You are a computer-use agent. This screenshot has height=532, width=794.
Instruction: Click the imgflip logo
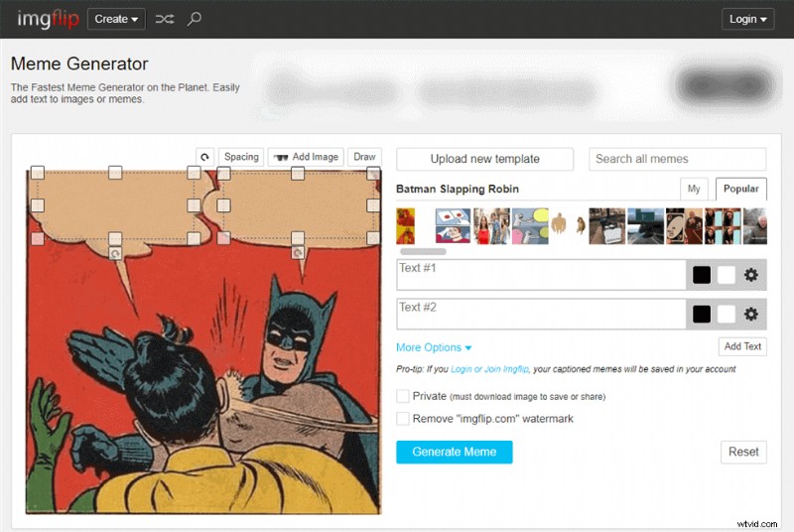pos(48,19)
